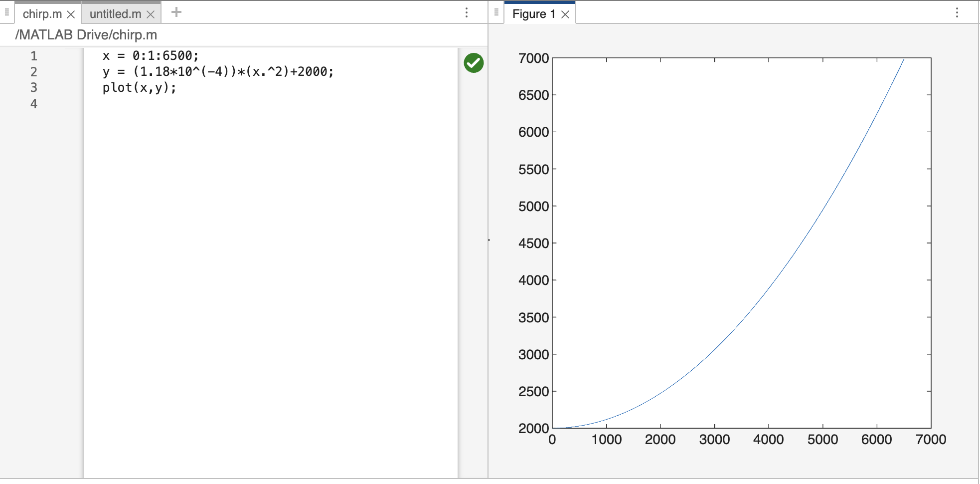Click y-axis tick label 5000
Image resolution: width=980 pixels, height=484 pixels.
[533, 207]
